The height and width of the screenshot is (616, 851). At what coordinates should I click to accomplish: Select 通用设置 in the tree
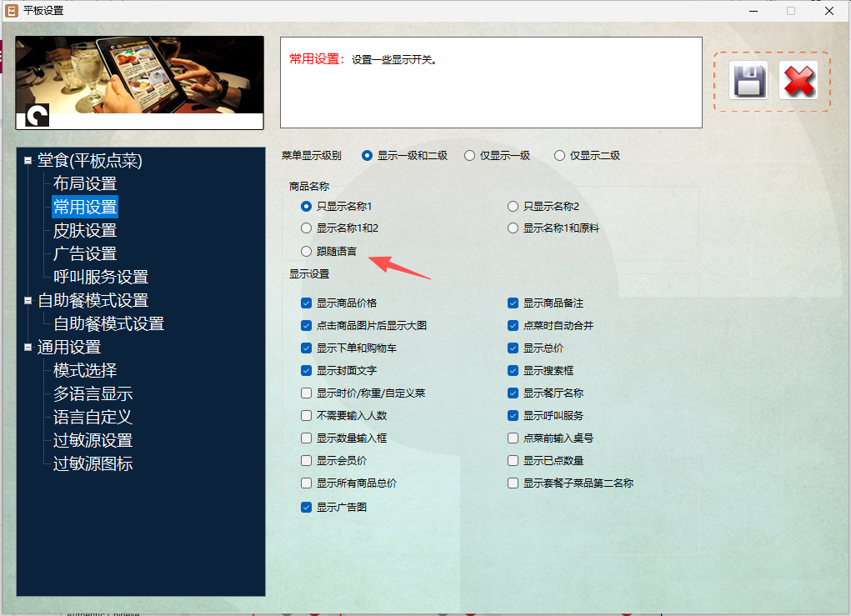tap(69, 348)
